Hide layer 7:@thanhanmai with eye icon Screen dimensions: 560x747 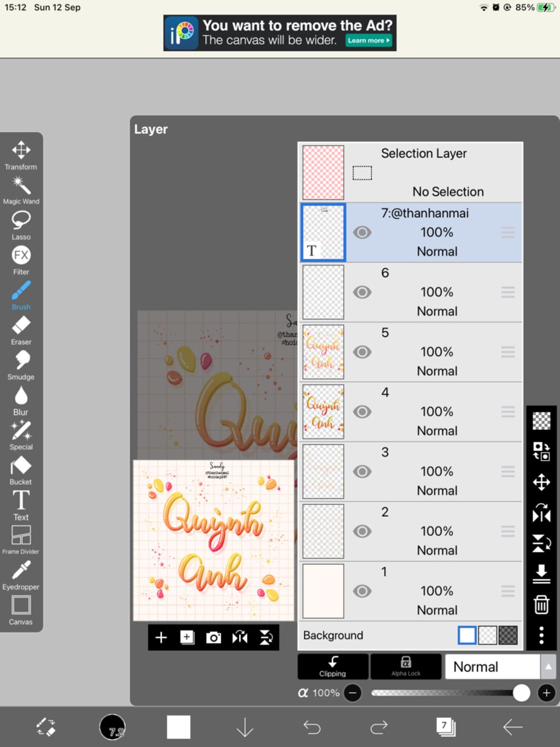click(362, 233)
